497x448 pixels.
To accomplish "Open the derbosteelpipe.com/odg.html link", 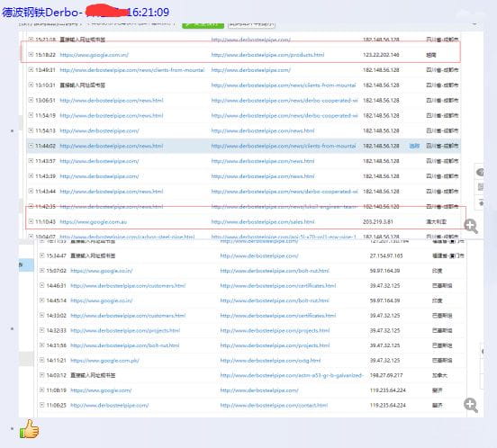I will (x=270, y=361).
